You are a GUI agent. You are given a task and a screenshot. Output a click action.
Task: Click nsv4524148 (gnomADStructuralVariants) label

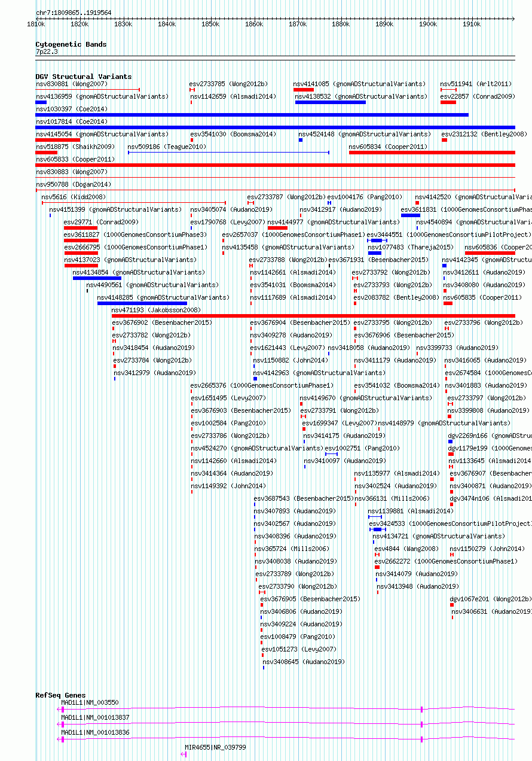[365, 134]
